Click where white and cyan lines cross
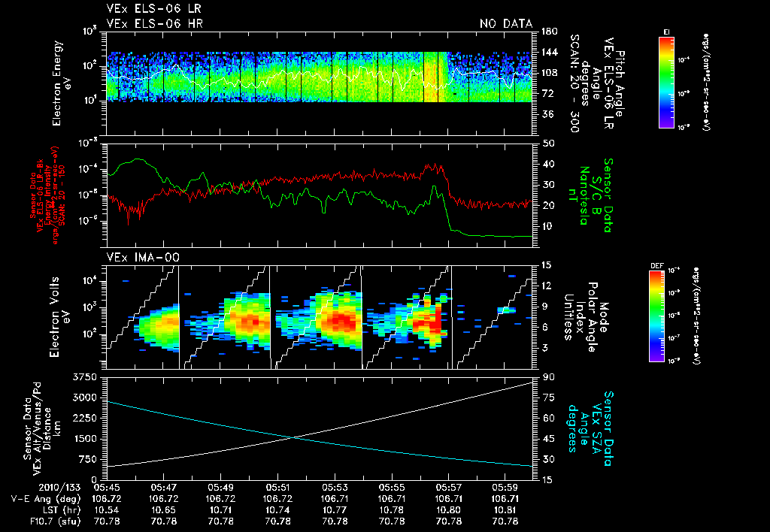 (x=294, y=438)
